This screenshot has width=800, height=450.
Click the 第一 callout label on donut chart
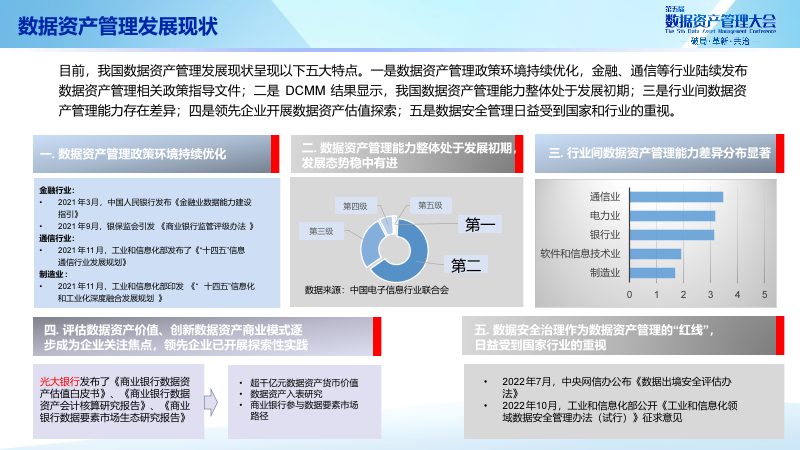pyautogui.click(x=480, y=226)
